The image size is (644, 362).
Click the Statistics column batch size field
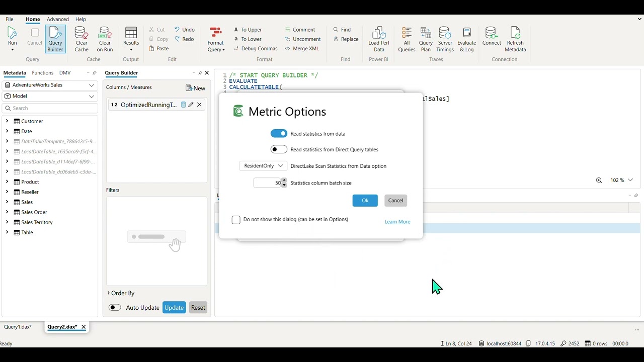click(x=267, y=183)
